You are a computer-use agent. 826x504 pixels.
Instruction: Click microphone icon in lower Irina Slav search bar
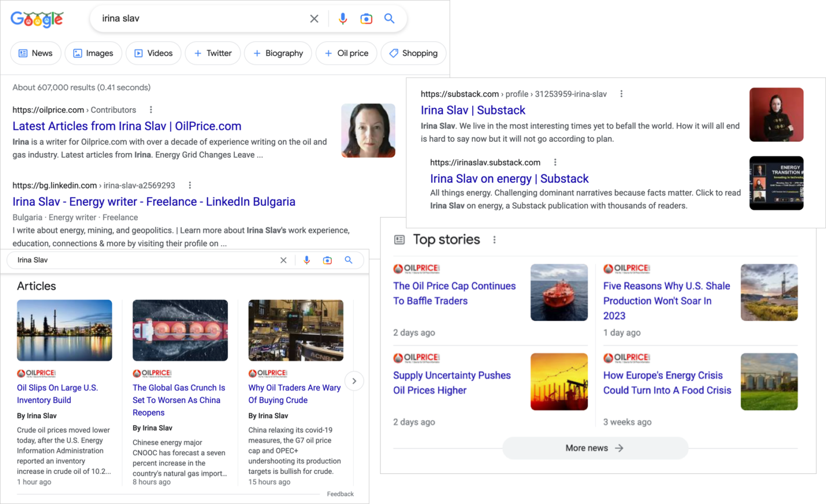tap(307, 260)
